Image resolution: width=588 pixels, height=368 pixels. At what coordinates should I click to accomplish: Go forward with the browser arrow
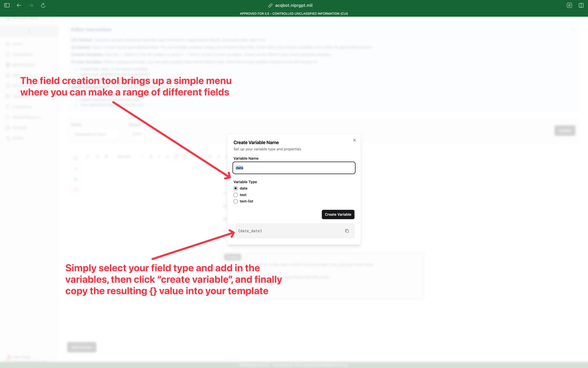tap(31, 5)
